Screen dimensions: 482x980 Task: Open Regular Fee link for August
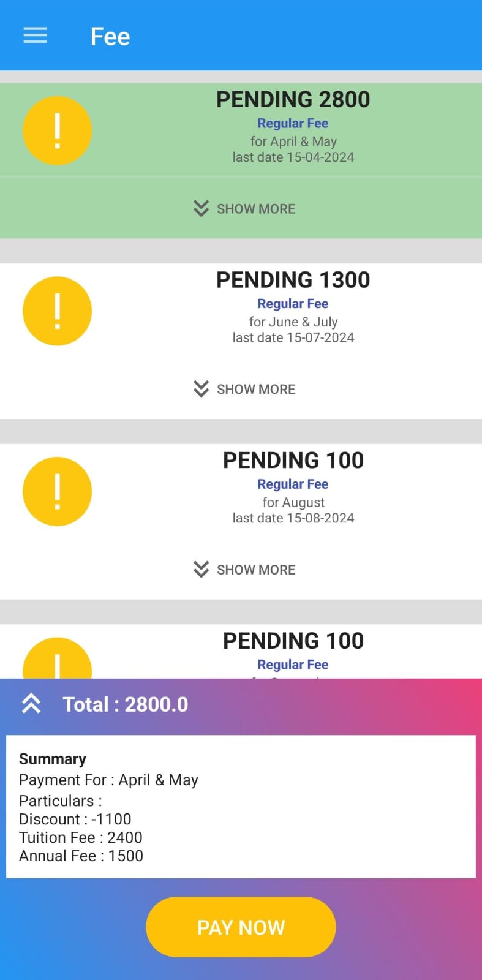(293, 484)
